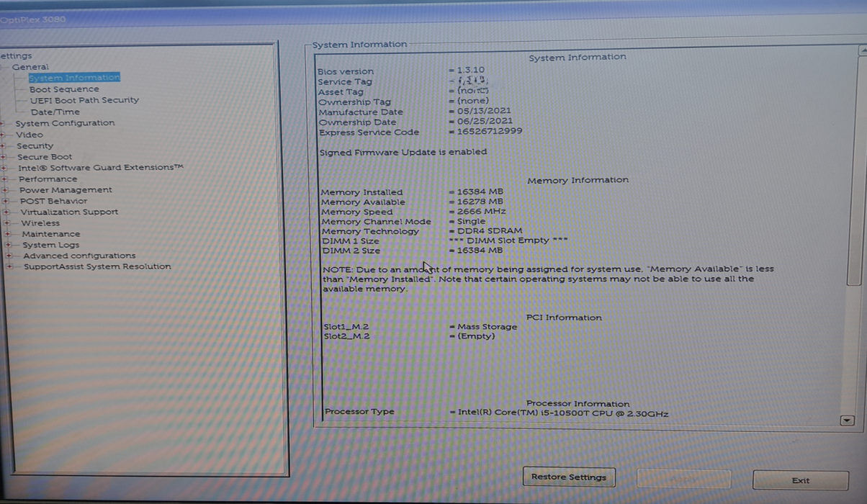This screenshot has height=504, width=867.
Task: Click the Slot2_M.2 (Empty) value
Action: [x=477, y=336]
